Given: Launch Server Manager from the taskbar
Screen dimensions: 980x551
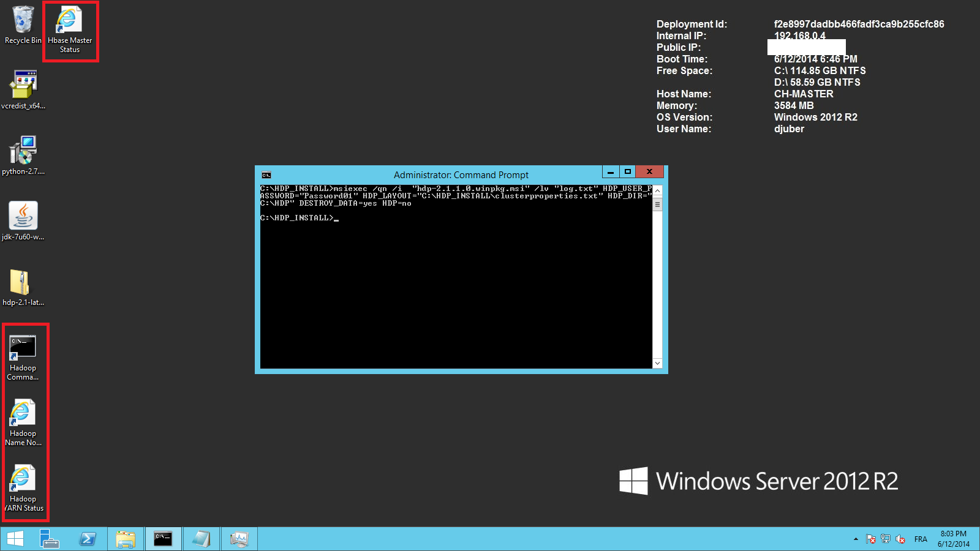Looking at the screenshot, I should (x=50, y=539).
